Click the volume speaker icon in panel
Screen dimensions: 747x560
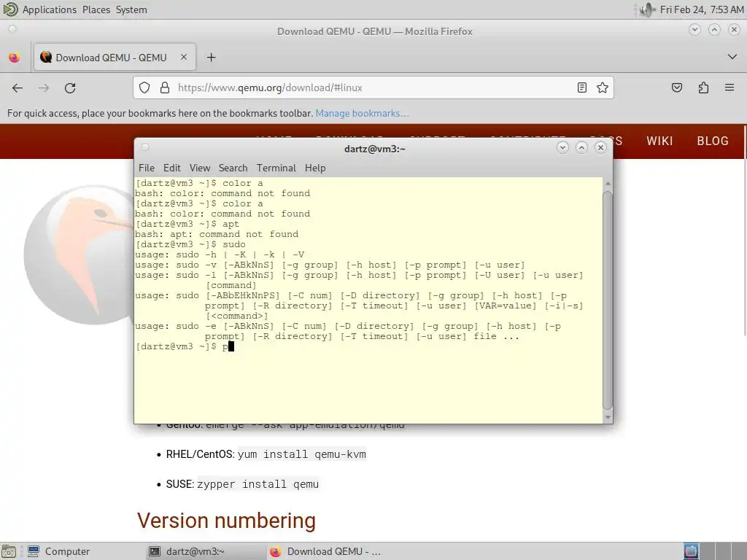646,9
